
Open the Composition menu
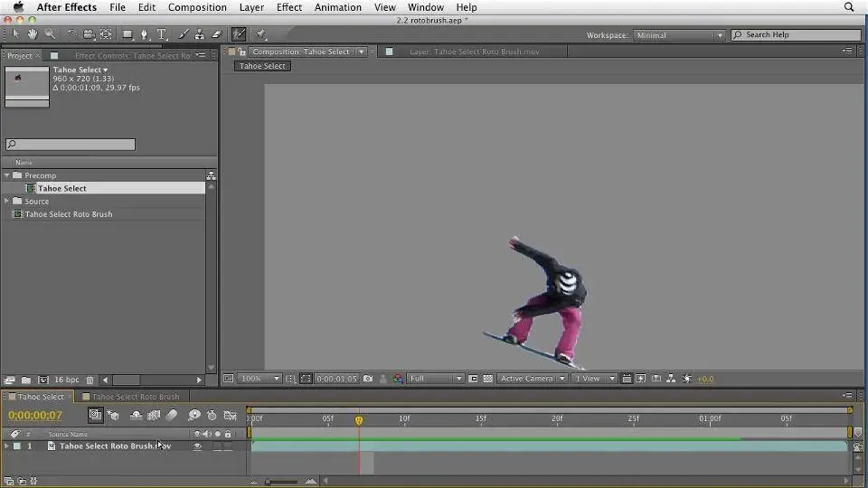pos(197,7)
